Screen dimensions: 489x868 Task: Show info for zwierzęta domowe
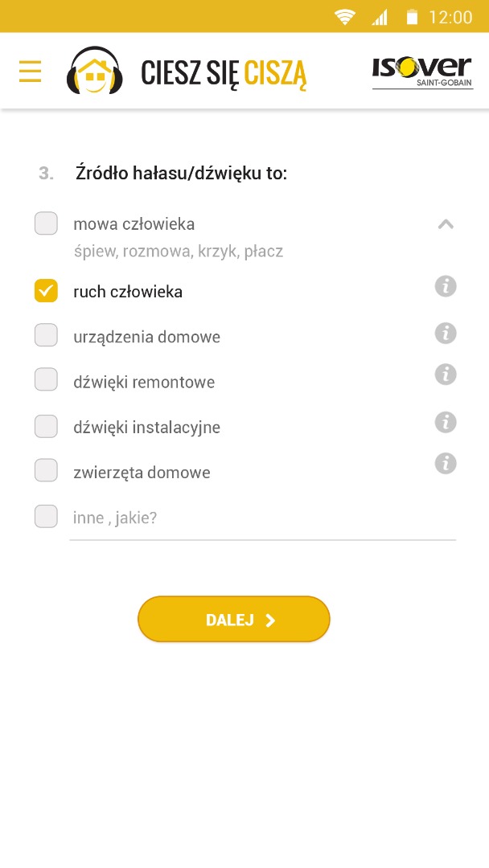(446, 463)
